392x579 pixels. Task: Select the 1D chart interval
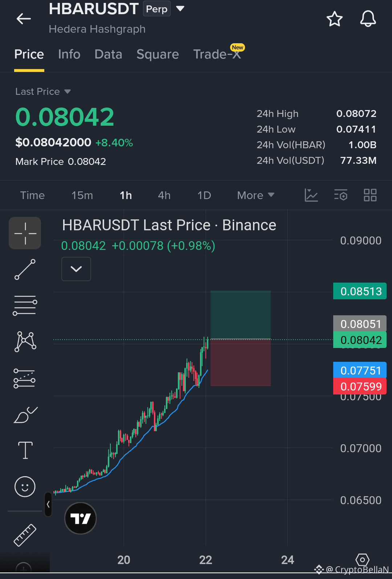pyautogui.click(x=204, y=195)
